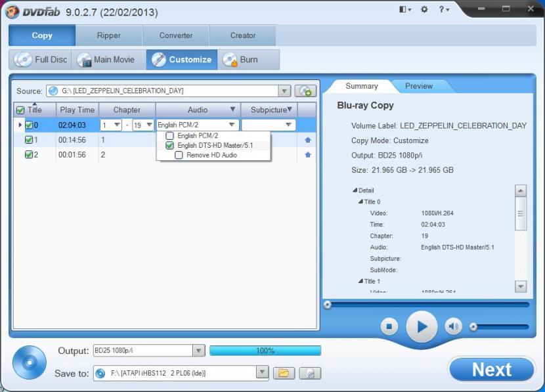Sort by the Play Time column header
545x392 pixels.
(77, 110)
